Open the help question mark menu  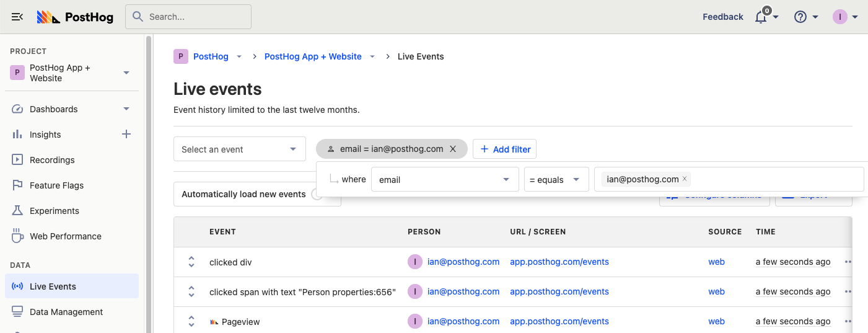800,17
